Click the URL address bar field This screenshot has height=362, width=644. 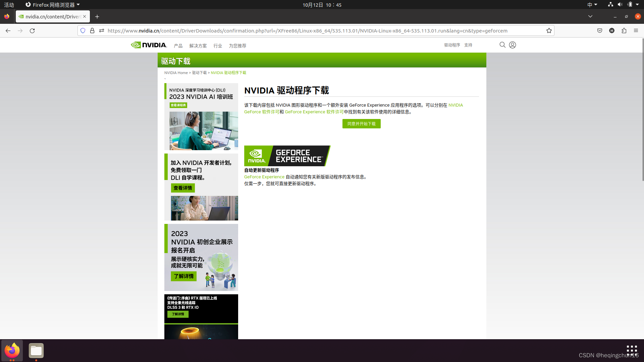307,31
